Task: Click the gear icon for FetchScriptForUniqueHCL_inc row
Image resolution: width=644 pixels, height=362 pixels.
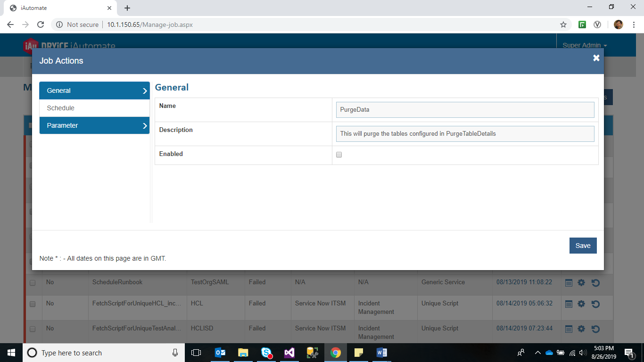Action: pyautogui.click(x=581, y=304)
